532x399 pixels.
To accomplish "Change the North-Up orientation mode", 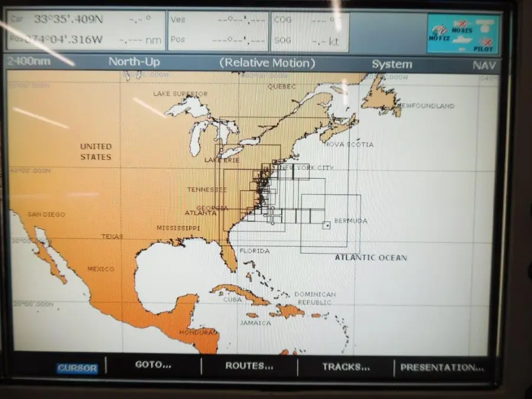I will [x=134, y=63].
